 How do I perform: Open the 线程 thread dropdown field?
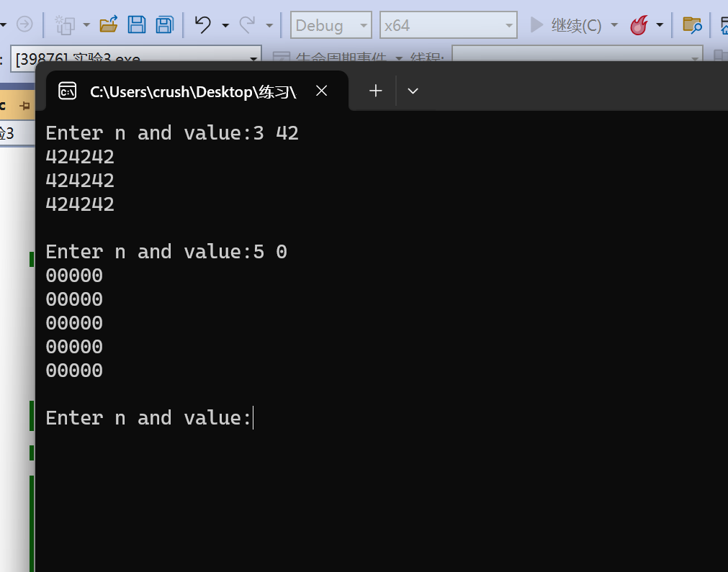(577, 57)
